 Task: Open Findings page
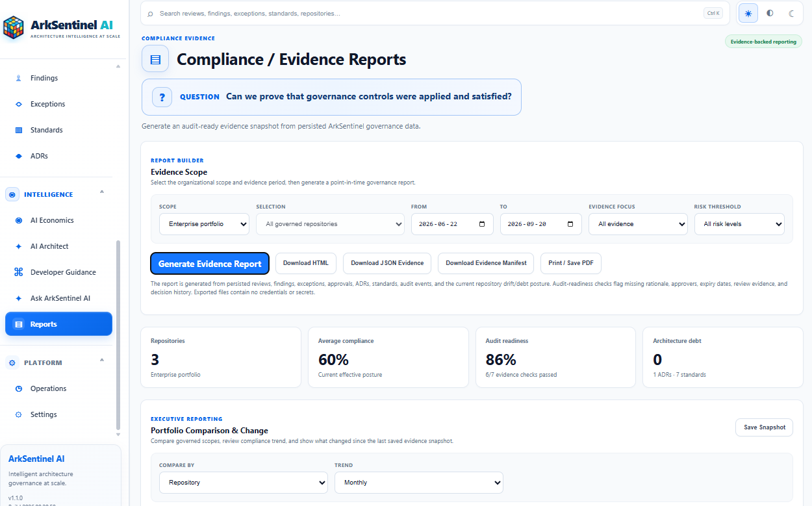click(58, 78)
